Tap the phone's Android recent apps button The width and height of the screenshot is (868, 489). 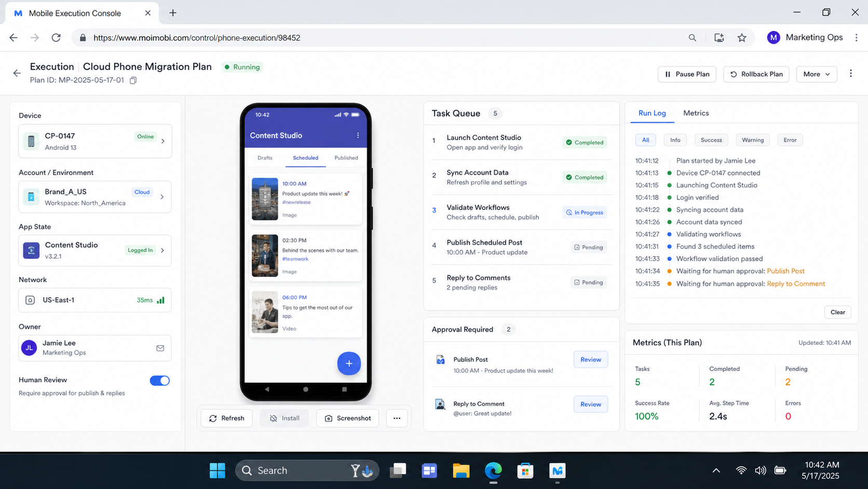(344, 389)
